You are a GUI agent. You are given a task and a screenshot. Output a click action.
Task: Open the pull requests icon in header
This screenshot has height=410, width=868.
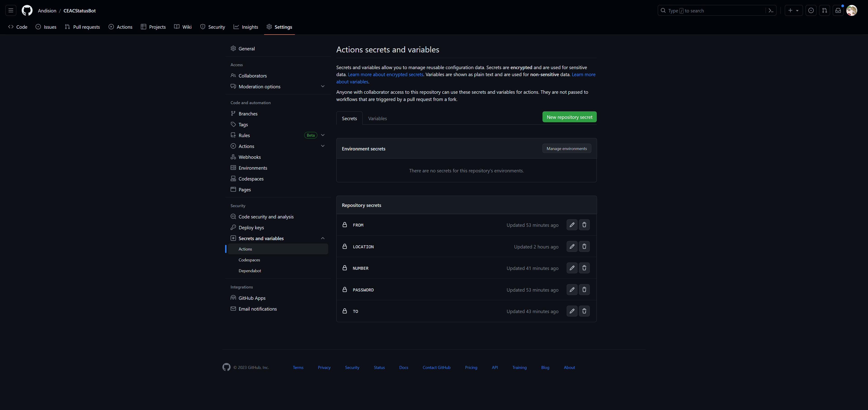point(824,10)
